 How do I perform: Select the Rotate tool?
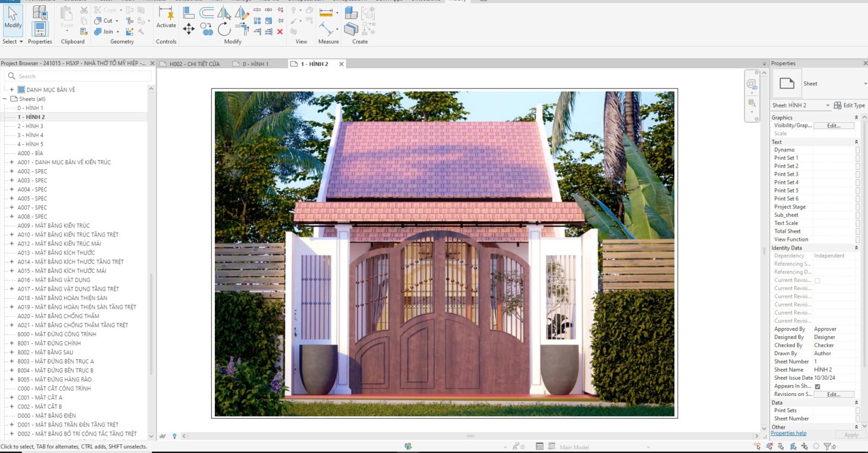pyautogui.click(x=224, y=29)
